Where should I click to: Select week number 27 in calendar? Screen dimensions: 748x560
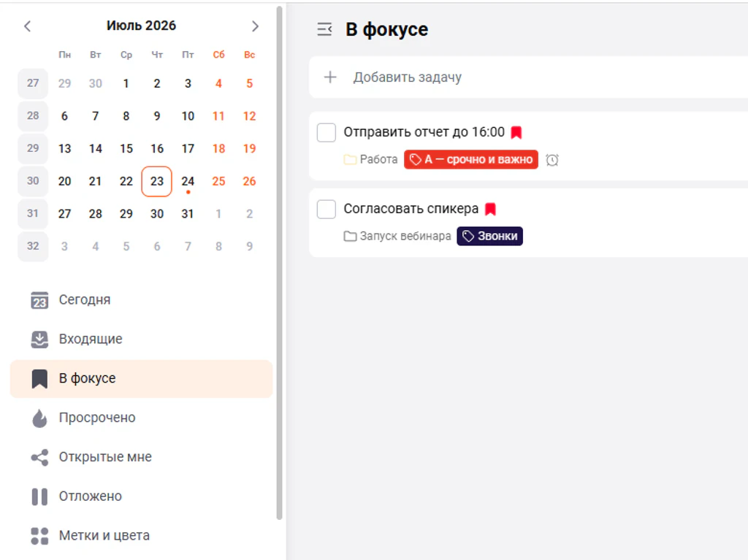pos(33,83)
